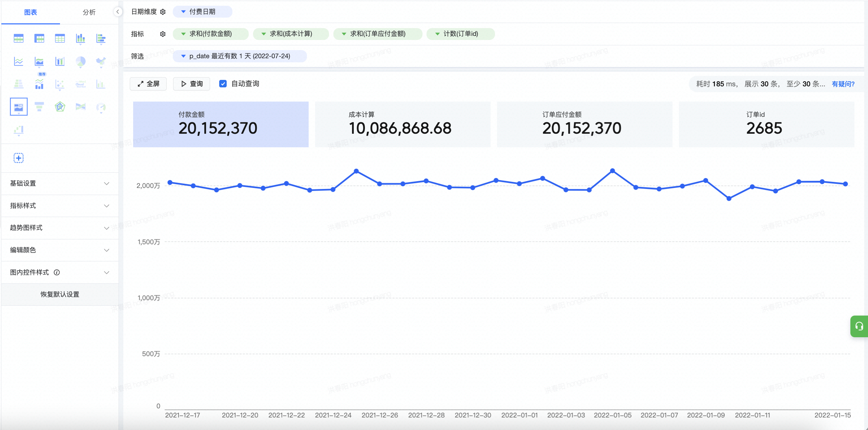Expand the 图内控件样式 section
The width and height of the screenshot is (868, 430).
click(x=60, y=273)
